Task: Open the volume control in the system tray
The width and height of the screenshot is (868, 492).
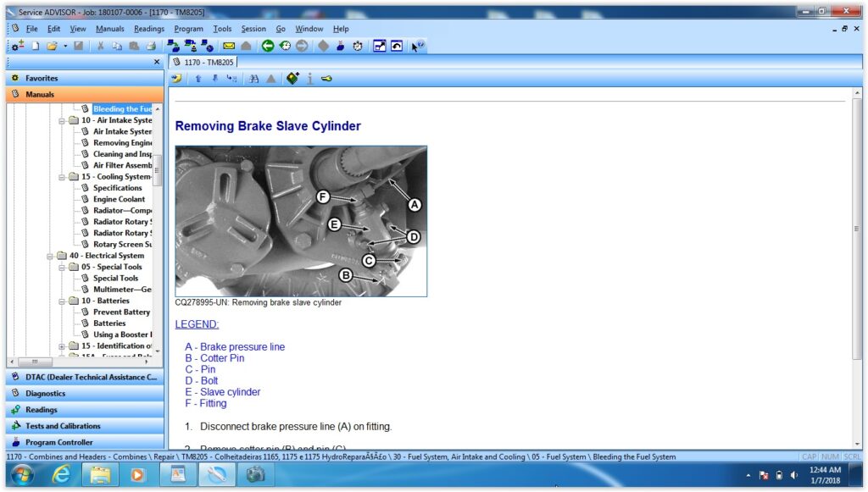Action: pyautogui.click(x=792, y=475)
